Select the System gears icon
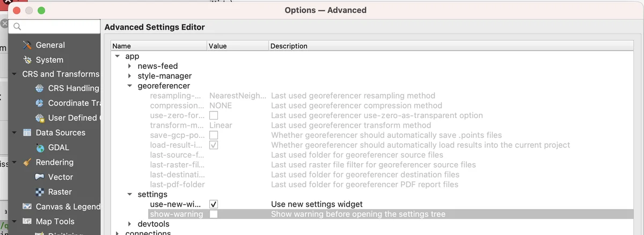644x235 pixels. 27,60
